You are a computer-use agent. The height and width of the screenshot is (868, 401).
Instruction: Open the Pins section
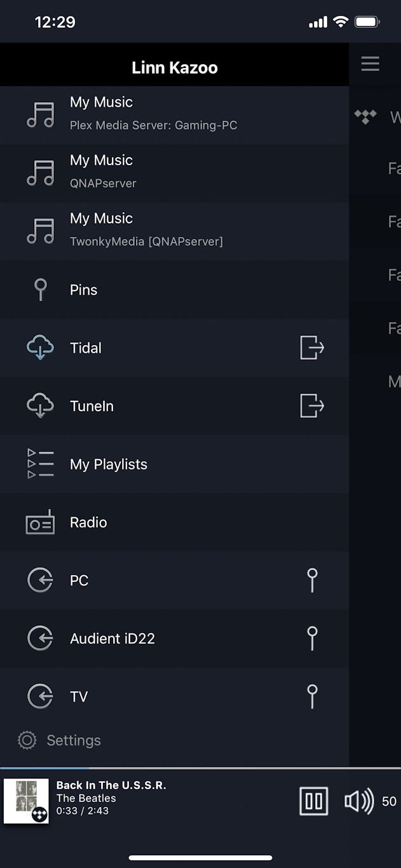pos(84,290)
